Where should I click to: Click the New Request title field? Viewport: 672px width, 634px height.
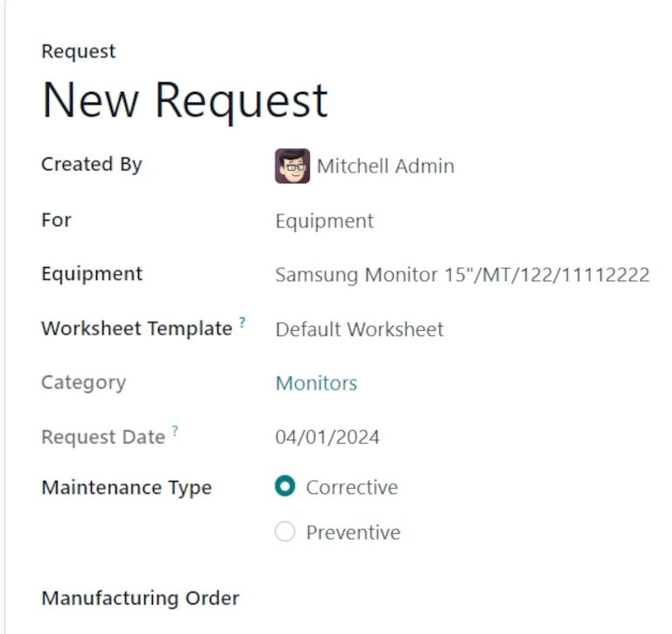[x=185, y=100]
